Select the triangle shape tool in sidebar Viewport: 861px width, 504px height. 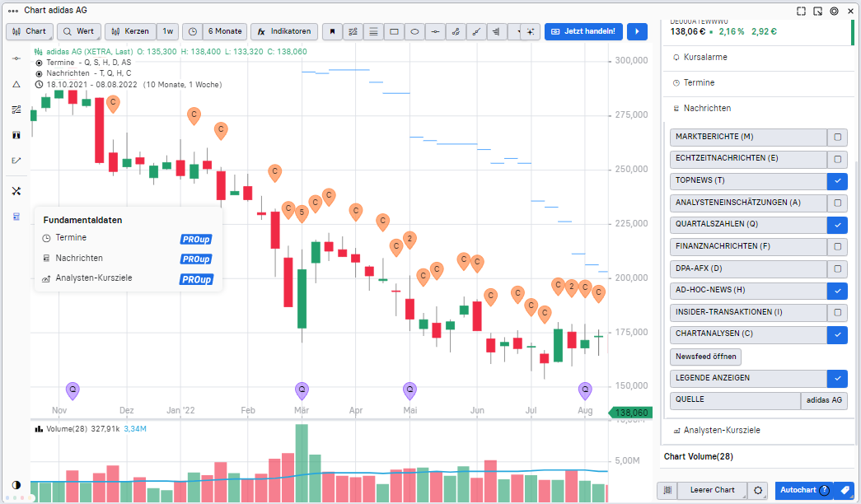pyautogui.click(x=16, y=84)
